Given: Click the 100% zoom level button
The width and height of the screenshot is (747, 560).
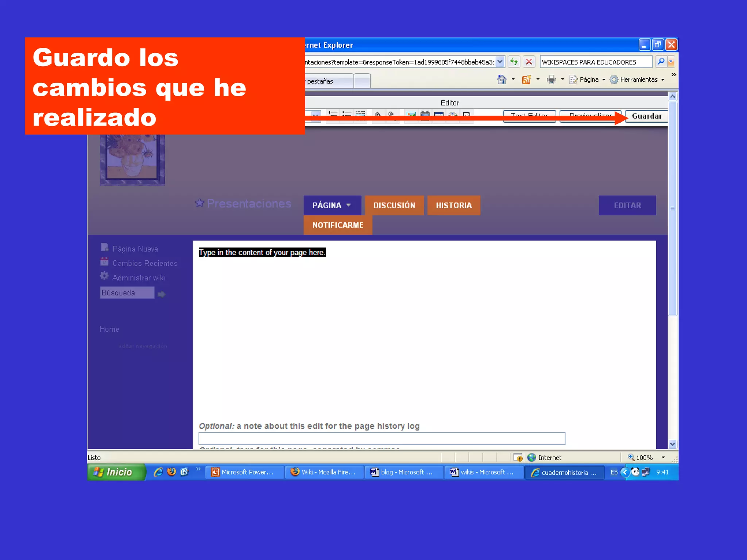Looking at the screenshot, I should pos(640,457).
